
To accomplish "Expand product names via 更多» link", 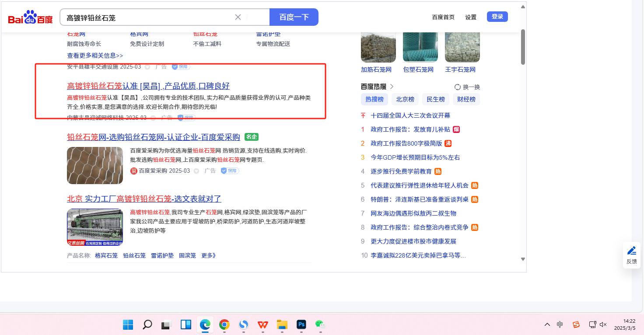I will (209, 255).
